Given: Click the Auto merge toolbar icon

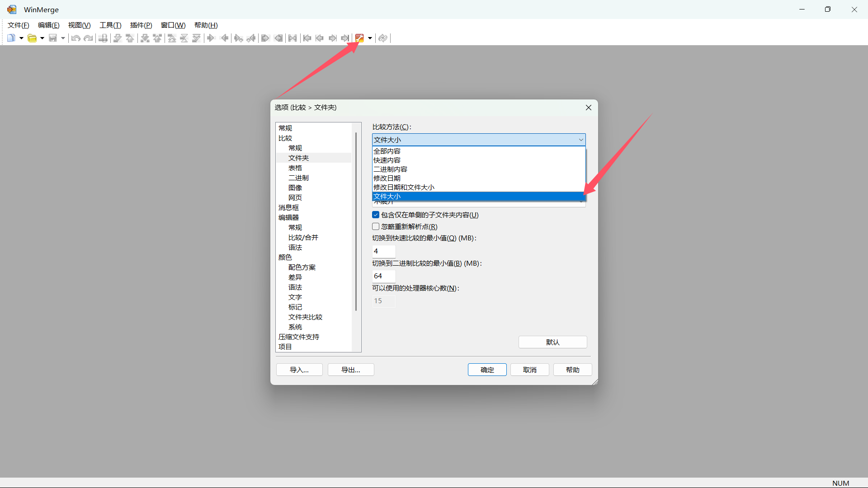Looking at the screenshot, I should (293, 38).
